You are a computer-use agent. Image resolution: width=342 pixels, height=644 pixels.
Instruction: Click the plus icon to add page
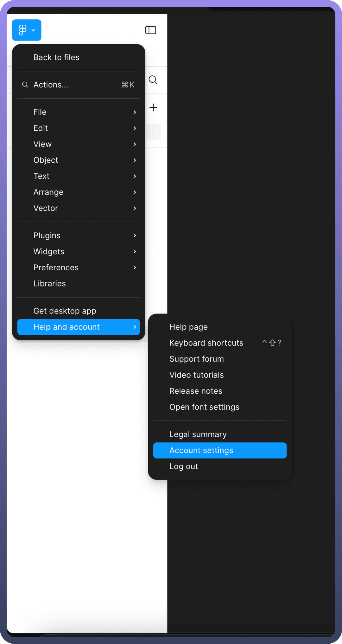click(153, 107)
